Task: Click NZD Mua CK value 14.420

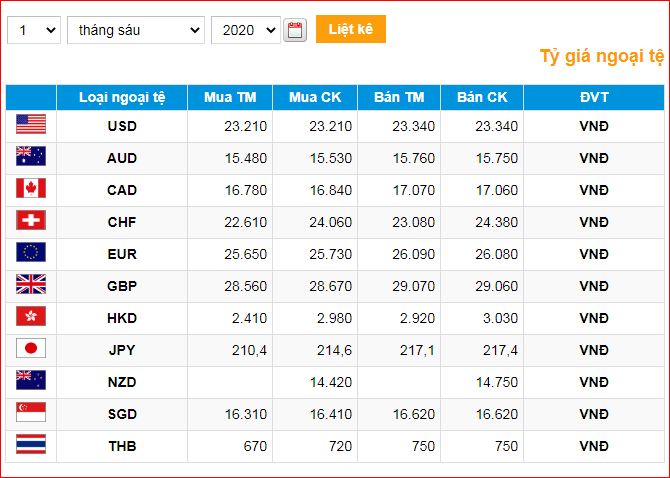Action: coord(331,382)
